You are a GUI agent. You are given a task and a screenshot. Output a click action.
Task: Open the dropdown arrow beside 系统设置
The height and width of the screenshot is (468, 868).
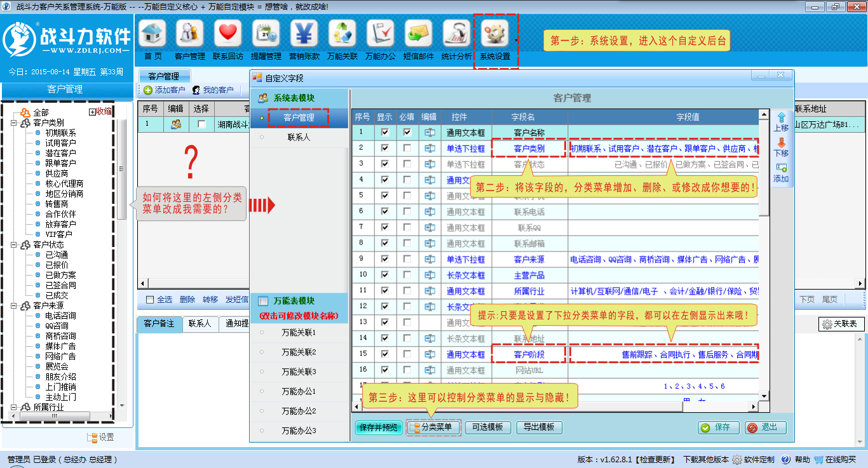click(516, 40)
